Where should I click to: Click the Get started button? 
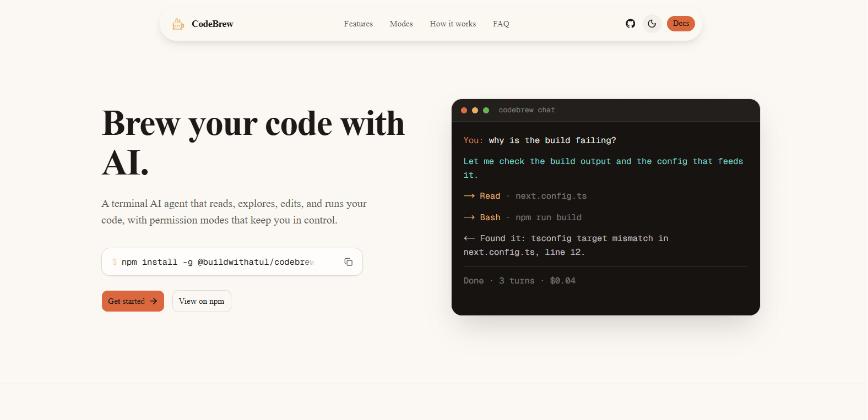click(133, 301)
